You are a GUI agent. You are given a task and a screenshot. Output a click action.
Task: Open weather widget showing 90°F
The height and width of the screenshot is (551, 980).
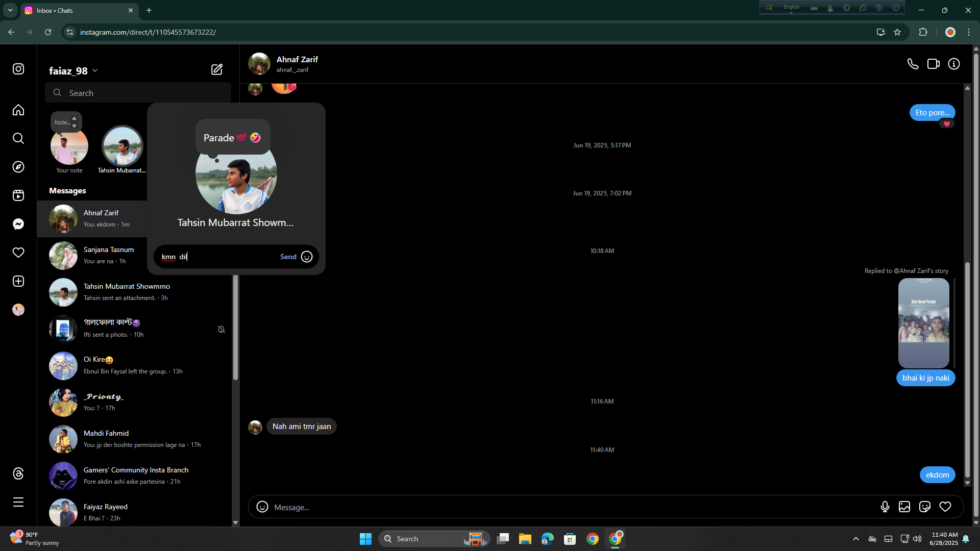coord(35,538)
